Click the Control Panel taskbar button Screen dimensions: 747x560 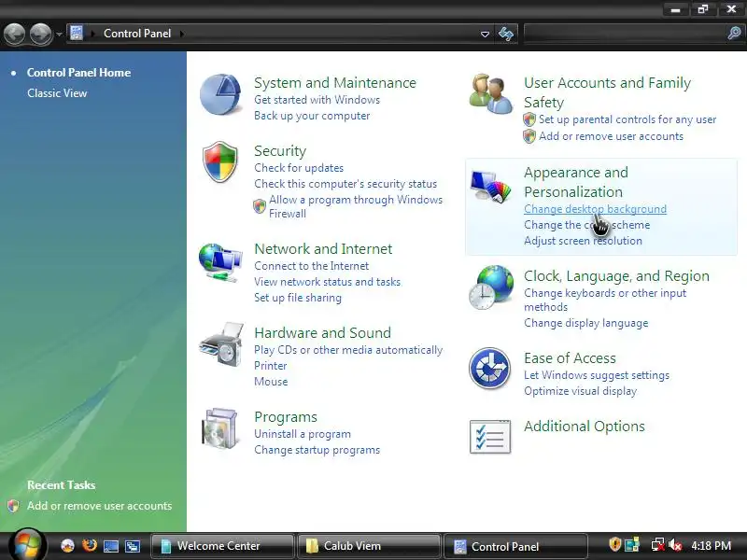click(515, 546)
